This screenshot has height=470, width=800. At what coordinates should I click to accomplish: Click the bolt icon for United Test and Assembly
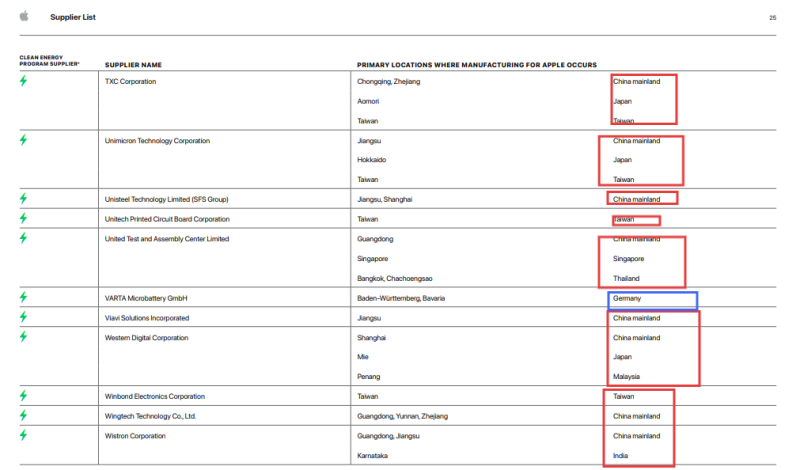click(x=23, y=238)
